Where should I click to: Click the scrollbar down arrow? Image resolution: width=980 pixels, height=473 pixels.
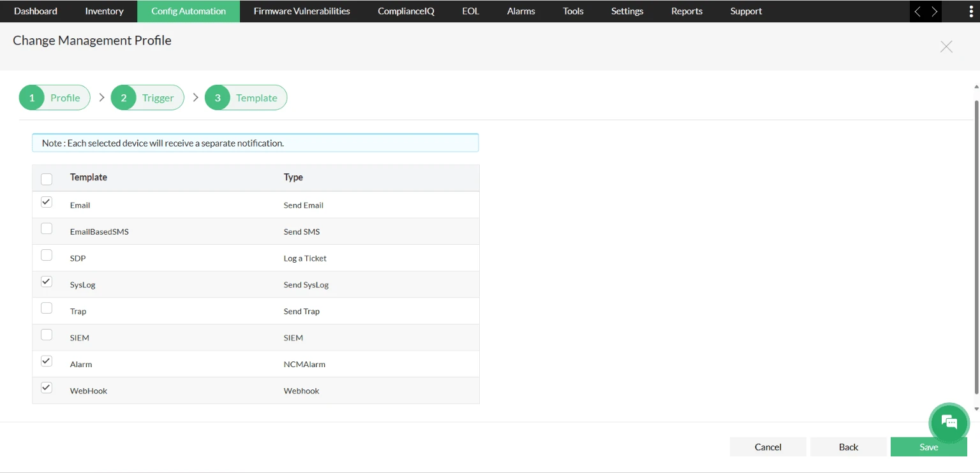pyautogui.click(x=976, y=409)
